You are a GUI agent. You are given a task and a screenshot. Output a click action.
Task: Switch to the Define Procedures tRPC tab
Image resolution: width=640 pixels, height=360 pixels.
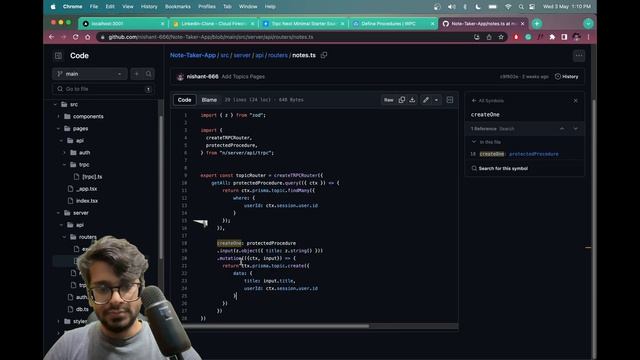[393, 24]
